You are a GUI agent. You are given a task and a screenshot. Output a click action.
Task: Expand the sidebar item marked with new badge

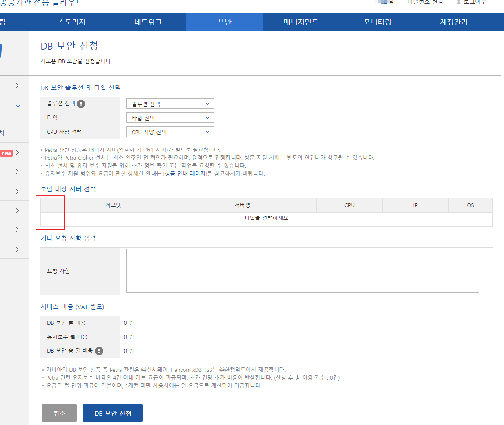18,153
